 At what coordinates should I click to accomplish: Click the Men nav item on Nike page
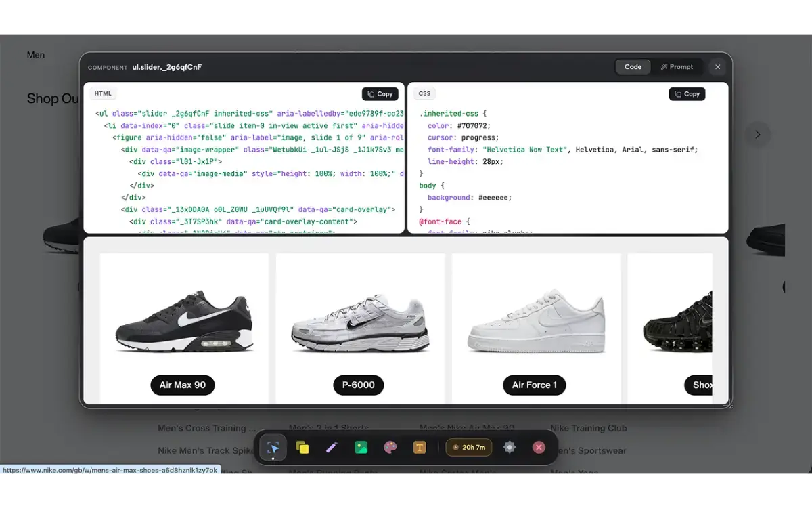point(36,55)
